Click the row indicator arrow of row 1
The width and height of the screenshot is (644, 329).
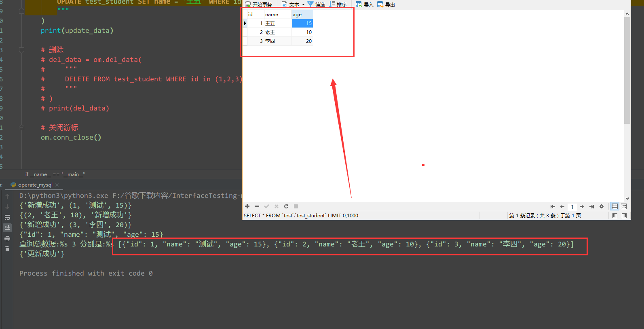coord(245,23)
